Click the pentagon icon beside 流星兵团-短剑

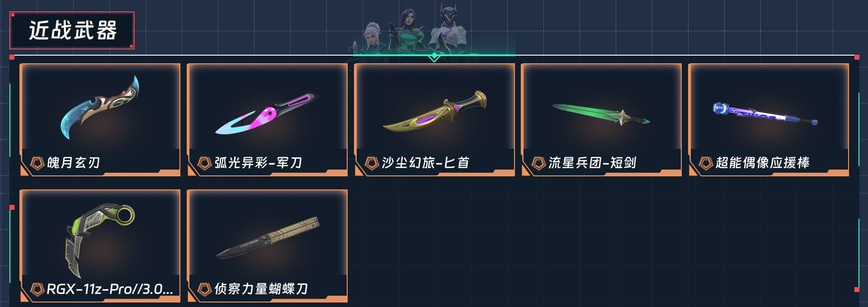pos(538,163)
